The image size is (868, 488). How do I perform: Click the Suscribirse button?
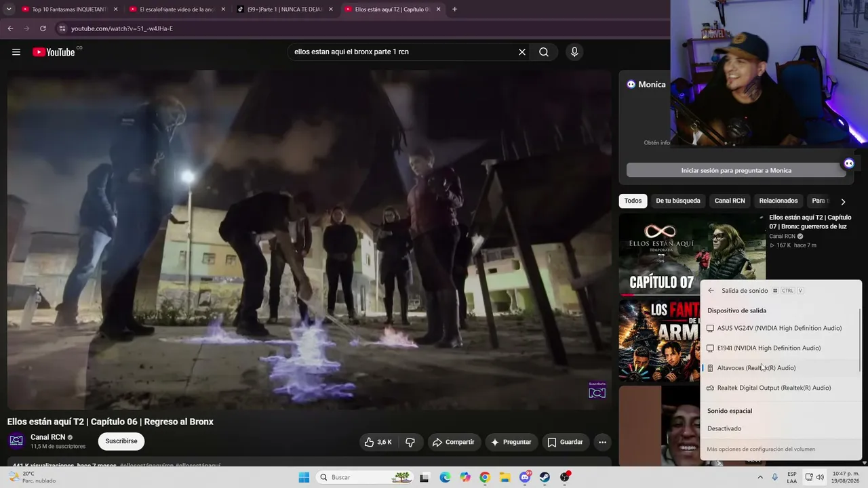(x=121, y=441)
